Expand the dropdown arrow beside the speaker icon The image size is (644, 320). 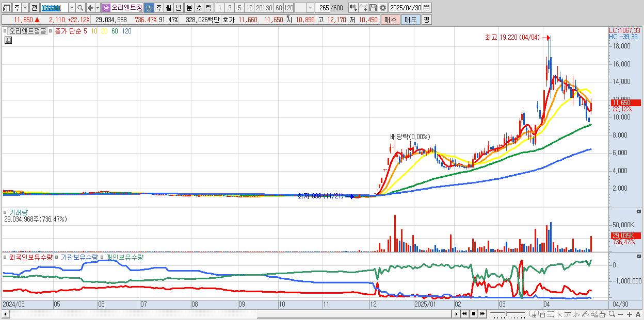coord(98,8)
